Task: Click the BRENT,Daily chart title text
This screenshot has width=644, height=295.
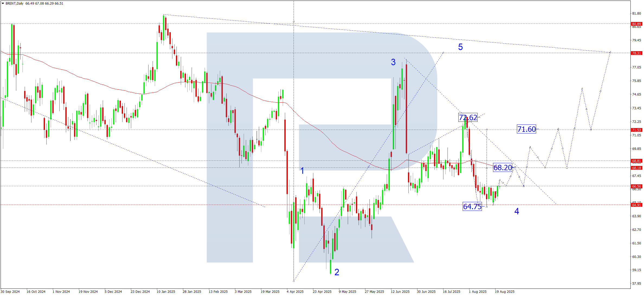Action: 14,4
